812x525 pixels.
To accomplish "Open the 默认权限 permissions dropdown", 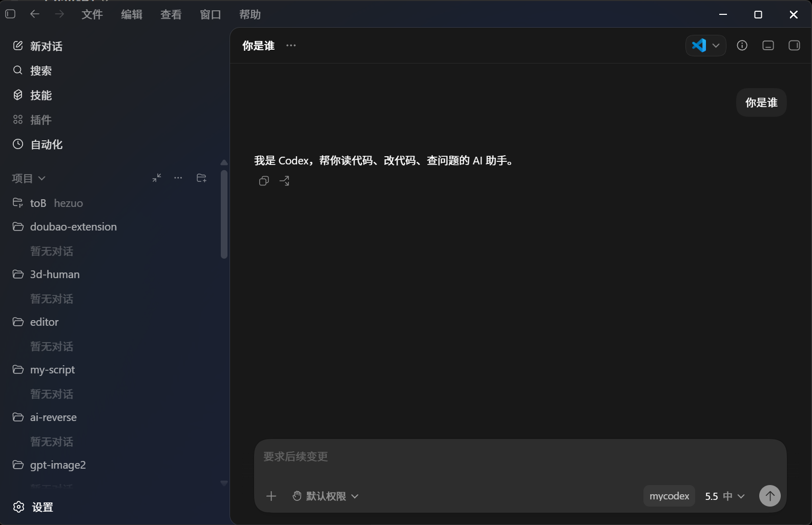I will (325, 496).
